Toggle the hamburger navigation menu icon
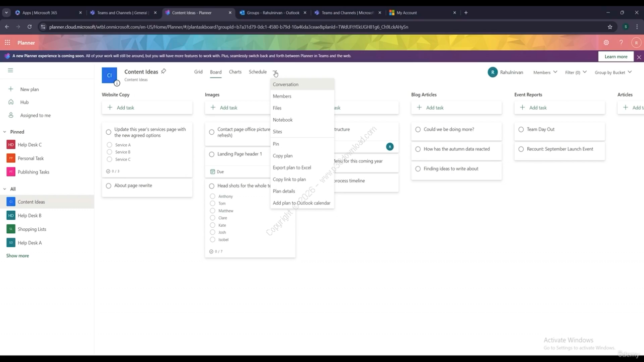This screenshot has height=362, width=644. 10,70
